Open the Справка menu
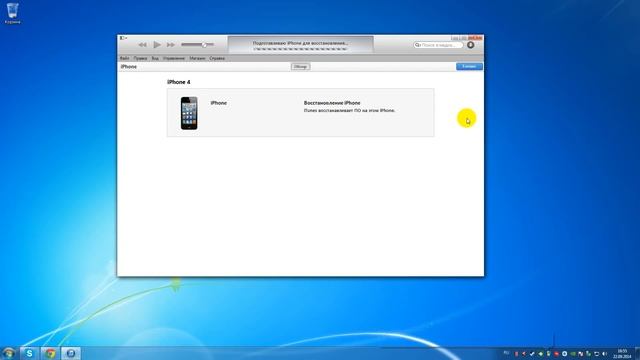This screenshot has height=360, width=640. click(x=217, y=58)
